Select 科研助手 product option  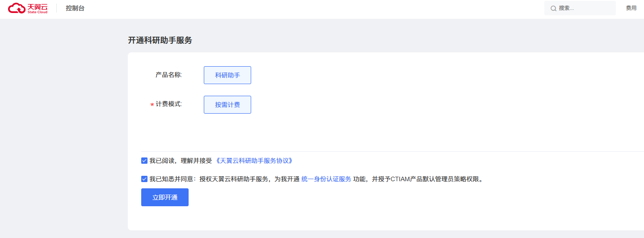(227, 75)
